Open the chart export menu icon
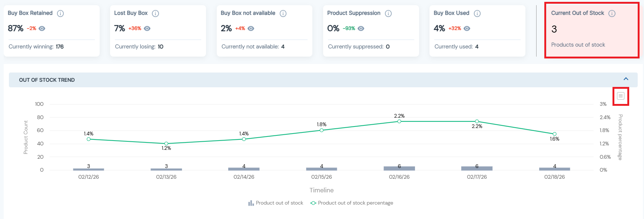The width and height of the screenshot is (644, 219). tap(621, 96)
